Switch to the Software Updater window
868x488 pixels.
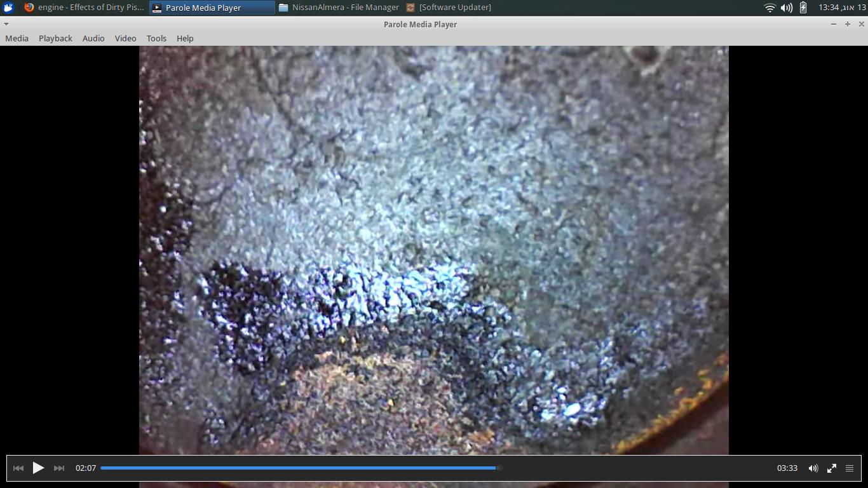[451, 7]
